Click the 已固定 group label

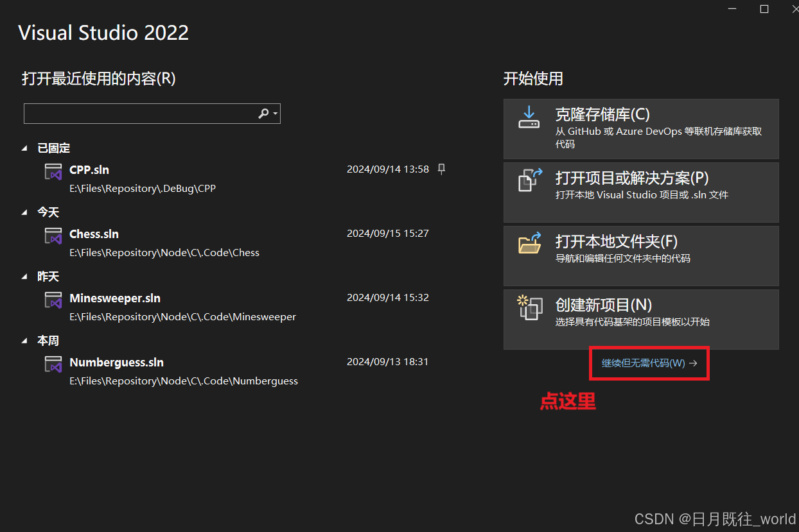click(x=54, y=148)
